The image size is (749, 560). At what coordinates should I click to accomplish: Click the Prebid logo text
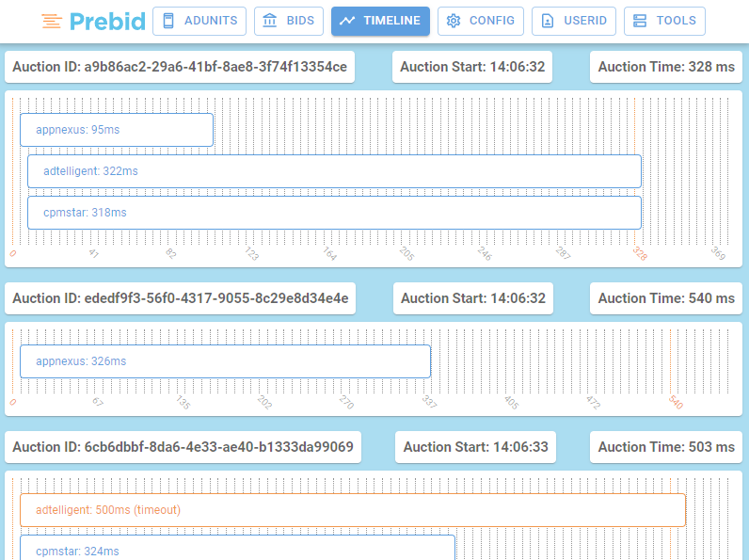click(x=107, y=22)
